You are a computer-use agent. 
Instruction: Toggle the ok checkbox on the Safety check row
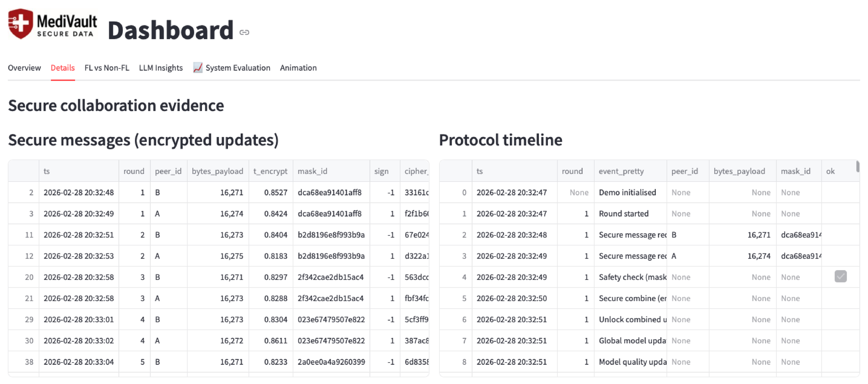tap(840, 277)
